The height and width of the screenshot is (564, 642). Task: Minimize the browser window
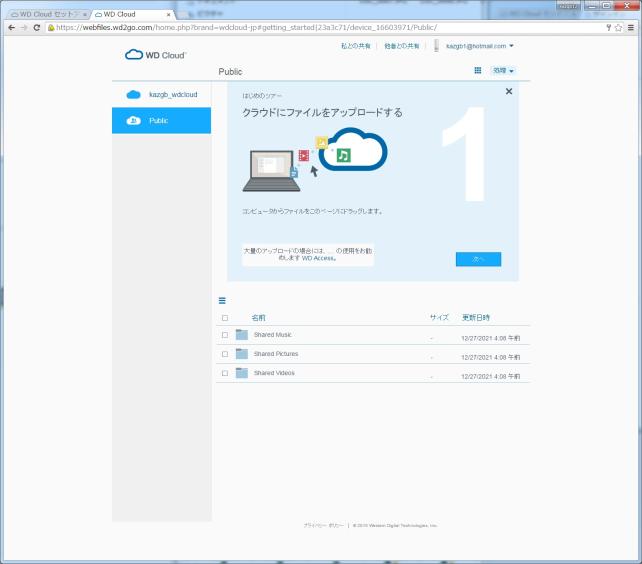point(592,6)
